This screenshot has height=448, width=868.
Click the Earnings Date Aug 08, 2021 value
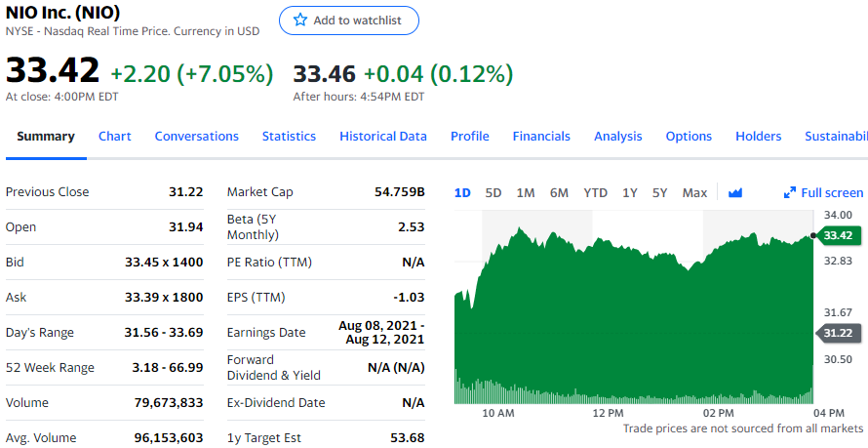(x=381, y=332)
